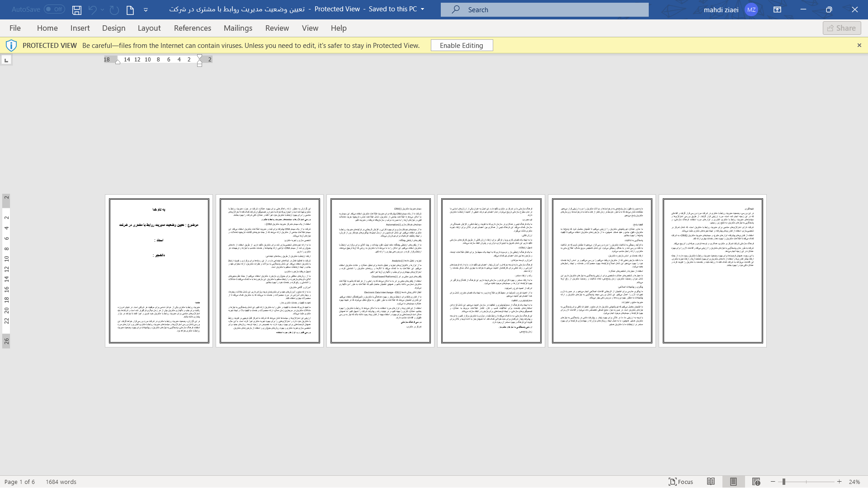Enable Focus mode in status bar
This screenshot has width=868, height=488.
coord(681,482)
